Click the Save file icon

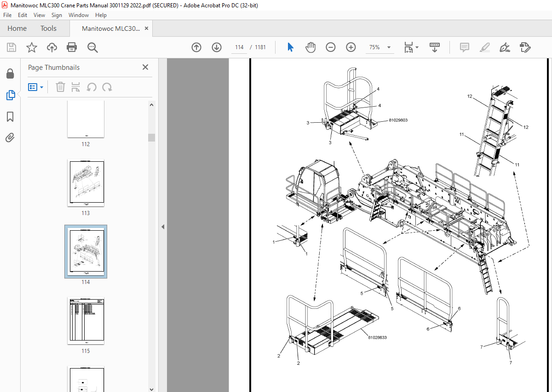(11, 47)
